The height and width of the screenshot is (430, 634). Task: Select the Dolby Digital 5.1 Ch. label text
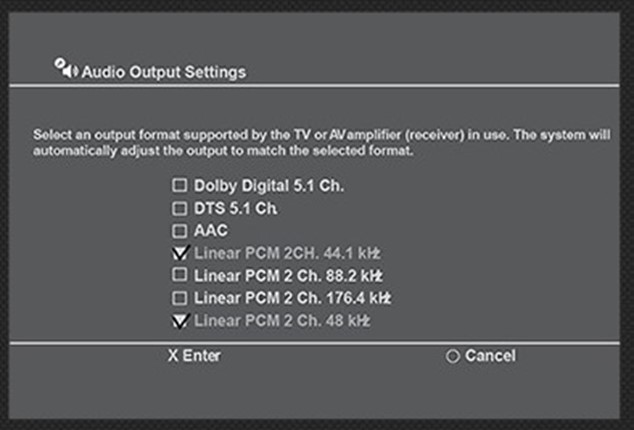pos(270,185)
